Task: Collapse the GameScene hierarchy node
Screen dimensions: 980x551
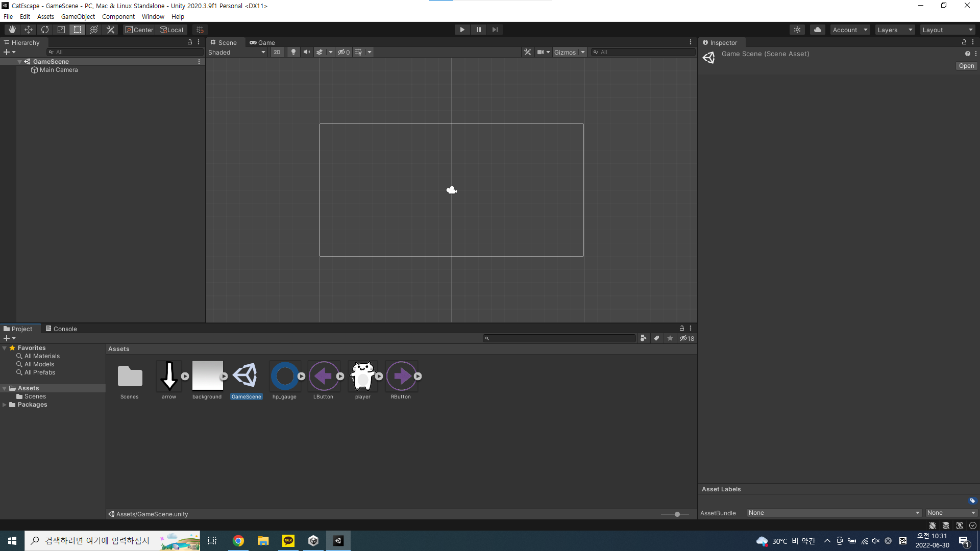Action: point(19,62)
